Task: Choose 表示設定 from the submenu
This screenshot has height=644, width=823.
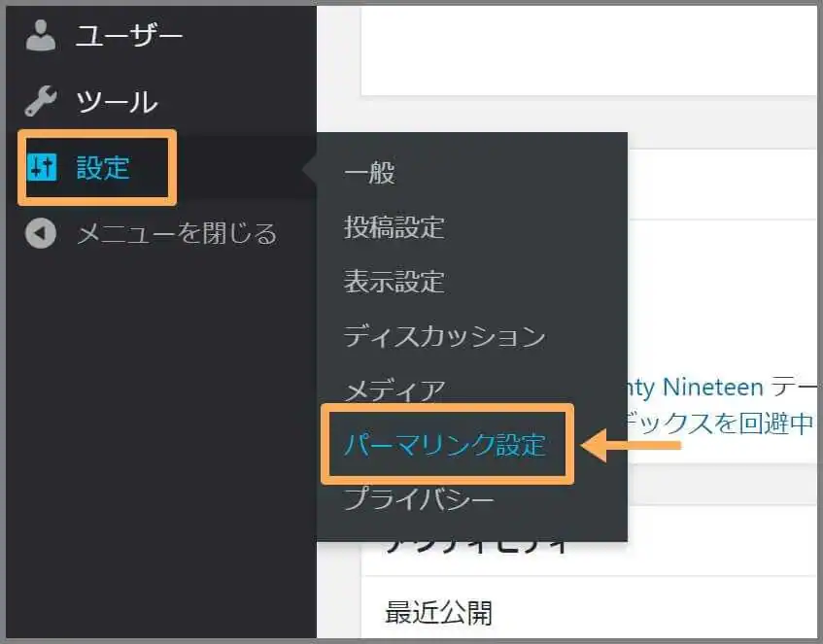Action: coord(394,282)
